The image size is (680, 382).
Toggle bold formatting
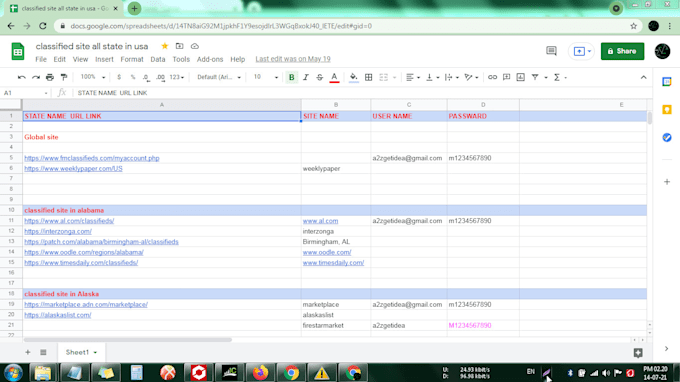click(291, 77)
